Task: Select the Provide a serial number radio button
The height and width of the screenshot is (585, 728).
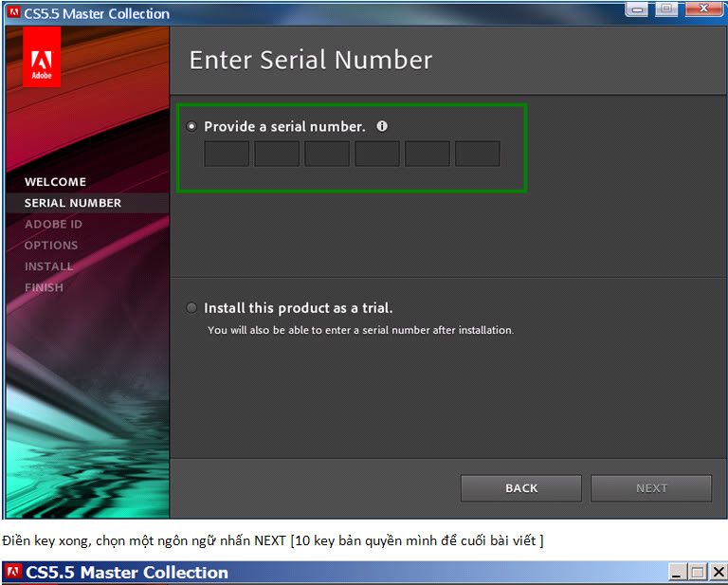Action: pyautogui.click(x=191, y=126)
